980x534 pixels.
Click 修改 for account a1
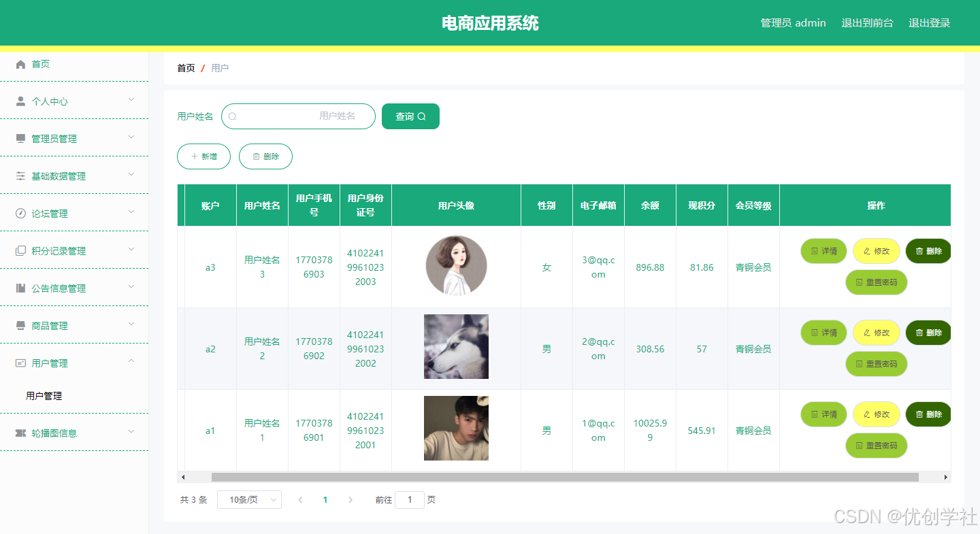point(877,414)
